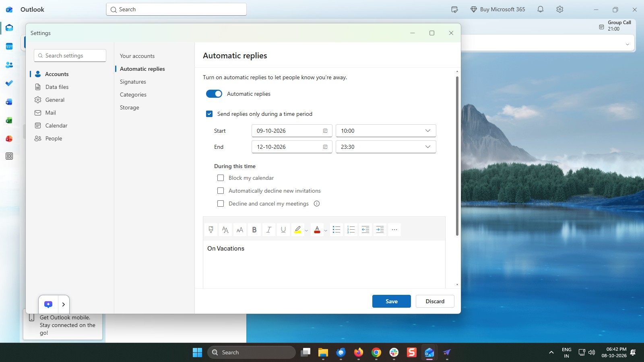Check Decline and cancel my meetings

point(221,204)
